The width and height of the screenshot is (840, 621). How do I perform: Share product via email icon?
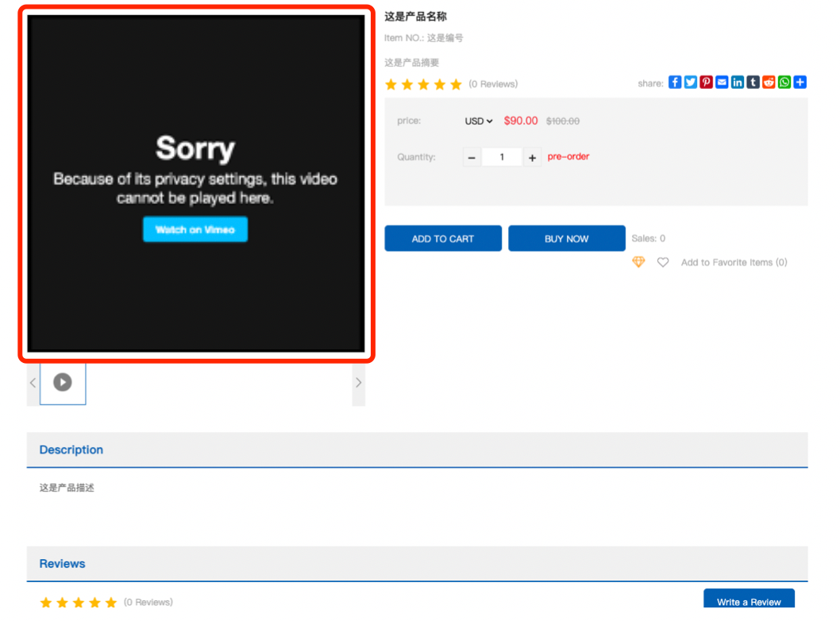(x=722, y=82)
